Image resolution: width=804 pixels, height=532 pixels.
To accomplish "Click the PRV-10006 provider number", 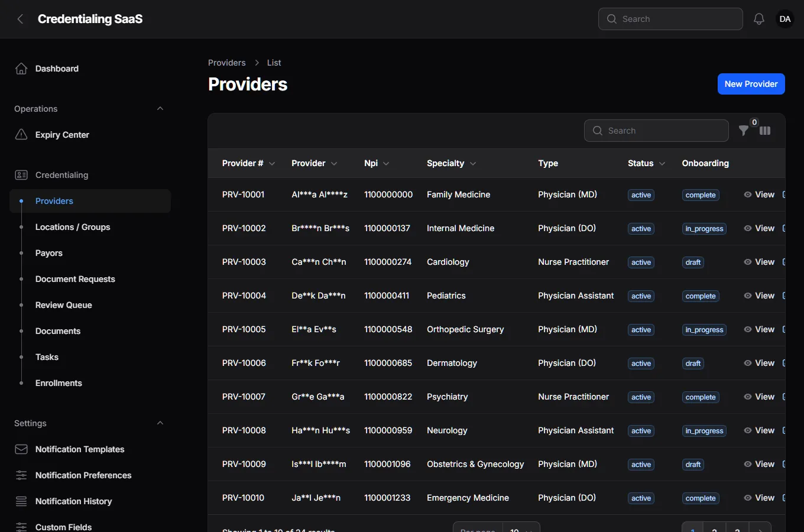I will [244, 363].
